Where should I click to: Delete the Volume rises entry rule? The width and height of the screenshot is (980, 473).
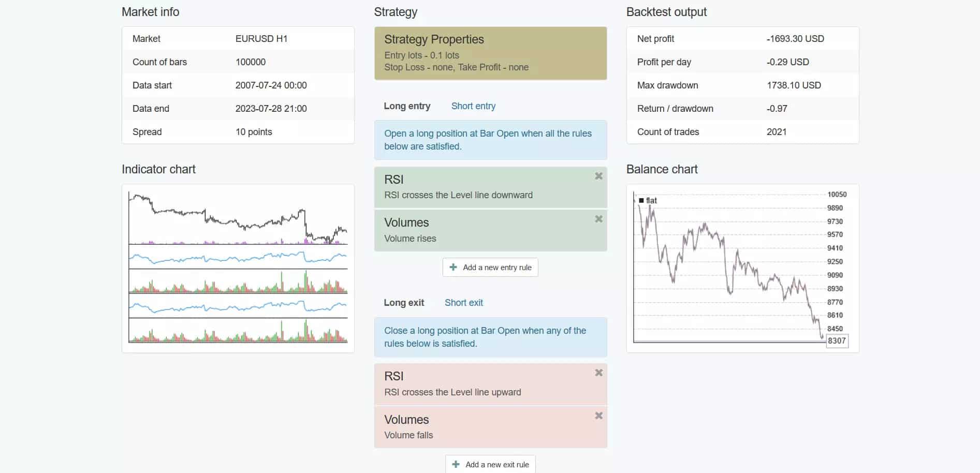click(x=598, y=219)
